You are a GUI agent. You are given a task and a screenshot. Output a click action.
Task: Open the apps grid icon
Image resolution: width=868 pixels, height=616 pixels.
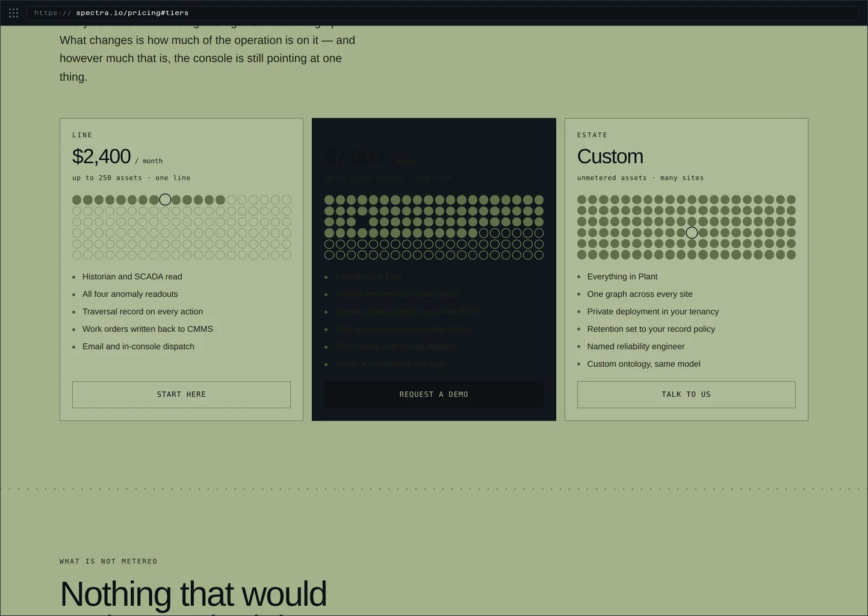[13, 13]
